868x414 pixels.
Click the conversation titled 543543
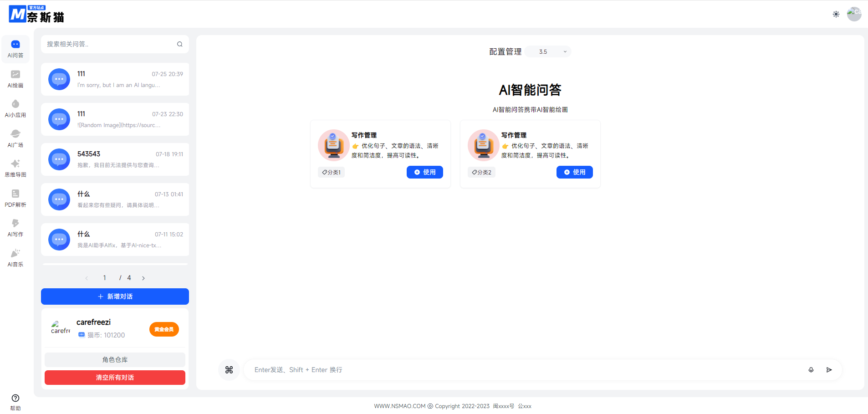(x=115, y=159)
